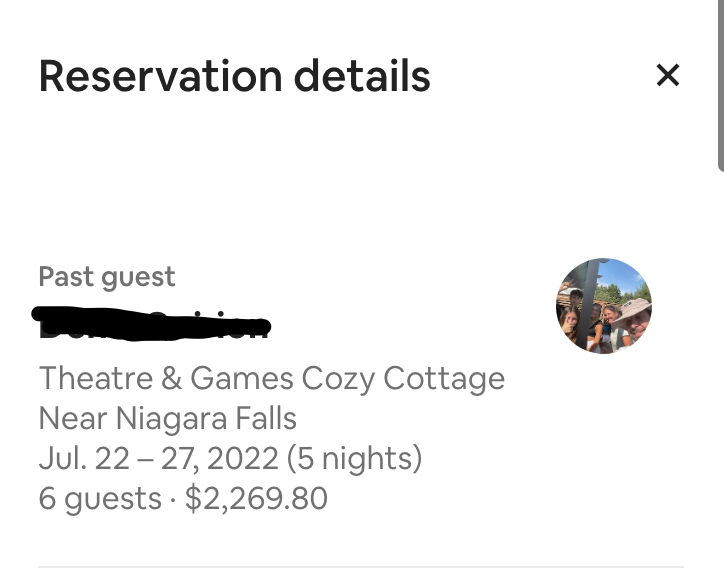Click the 6 guests count
This screenshot has width=724, height=576.
[x=99, y=498]
